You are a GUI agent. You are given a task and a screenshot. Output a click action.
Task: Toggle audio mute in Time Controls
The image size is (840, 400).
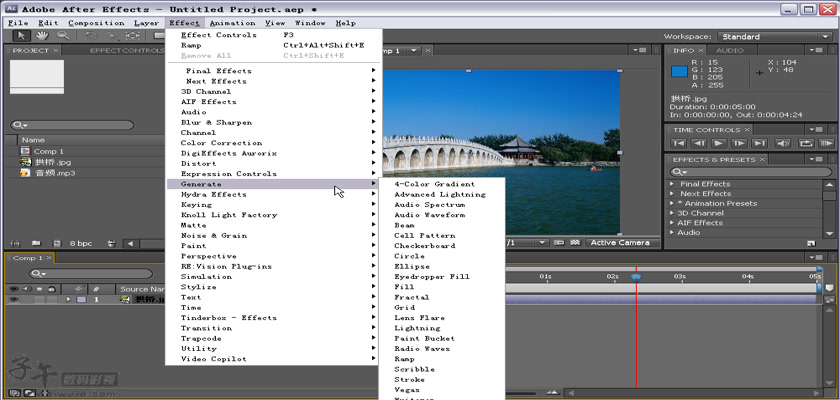[783, 143]
